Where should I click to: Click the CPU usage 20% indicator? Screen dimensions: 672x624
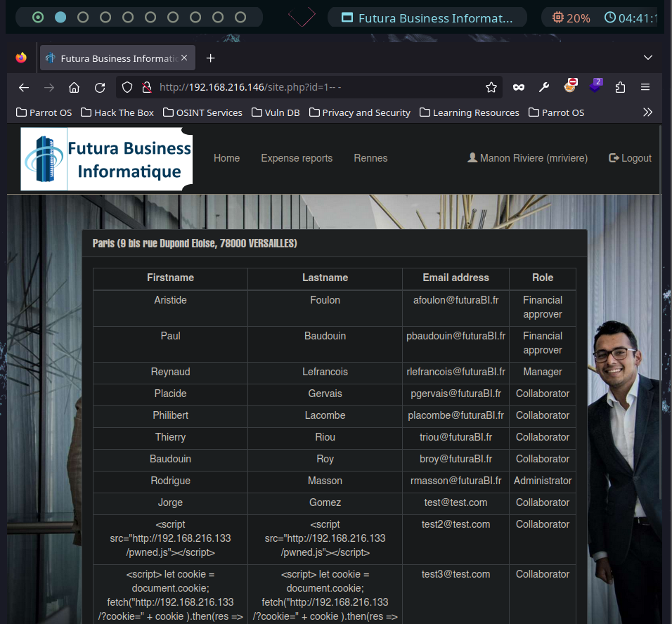point(571,18)
